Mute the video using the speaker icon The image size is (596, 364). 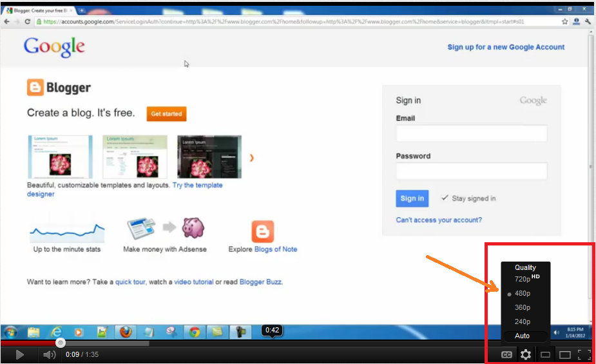tap(49, 355)
